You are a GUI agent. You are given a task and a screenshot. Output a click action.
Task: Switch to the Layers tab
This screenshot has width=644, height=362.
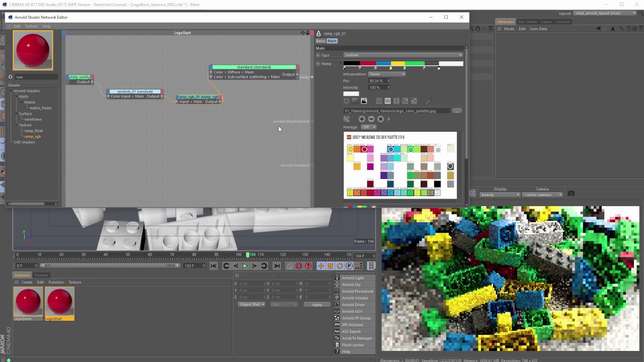pyautogui.click(x=546, y=22)
